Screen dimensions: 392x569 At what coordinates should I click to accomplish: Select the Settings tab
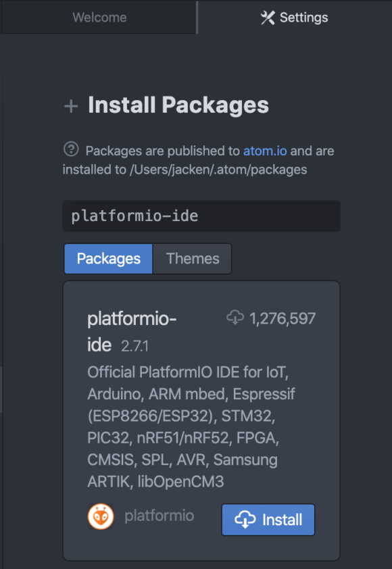point(295,17)
